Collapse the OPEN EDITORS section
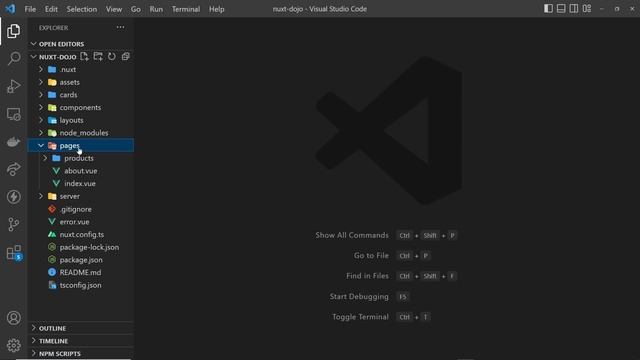 (33, 44)
